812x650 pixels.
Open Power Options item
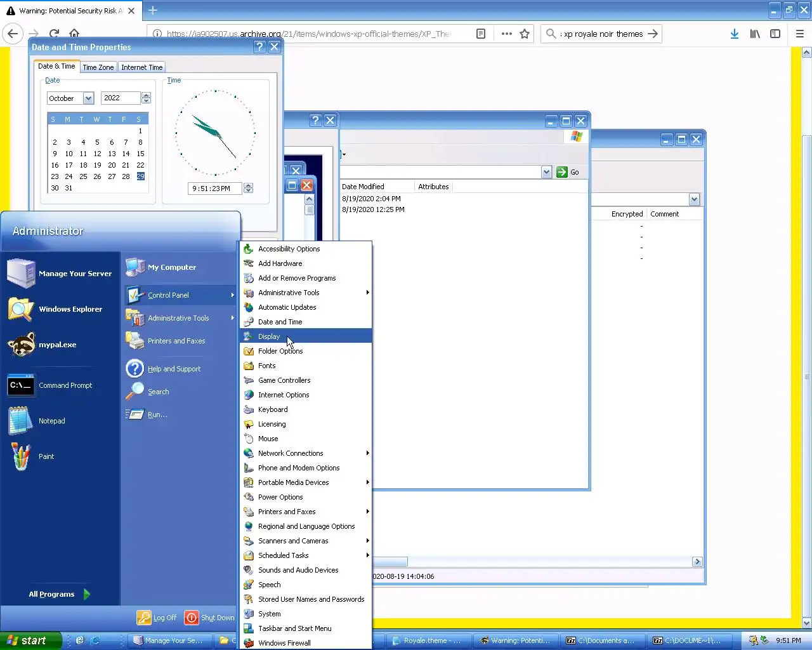(306, 497)
